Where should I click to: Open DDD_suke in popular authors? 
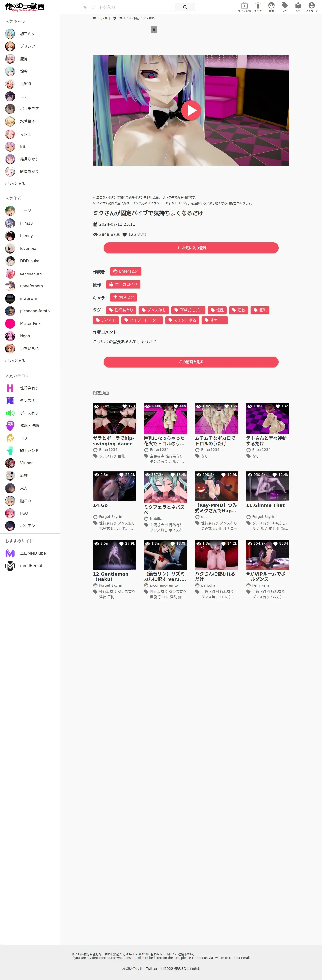30,261
